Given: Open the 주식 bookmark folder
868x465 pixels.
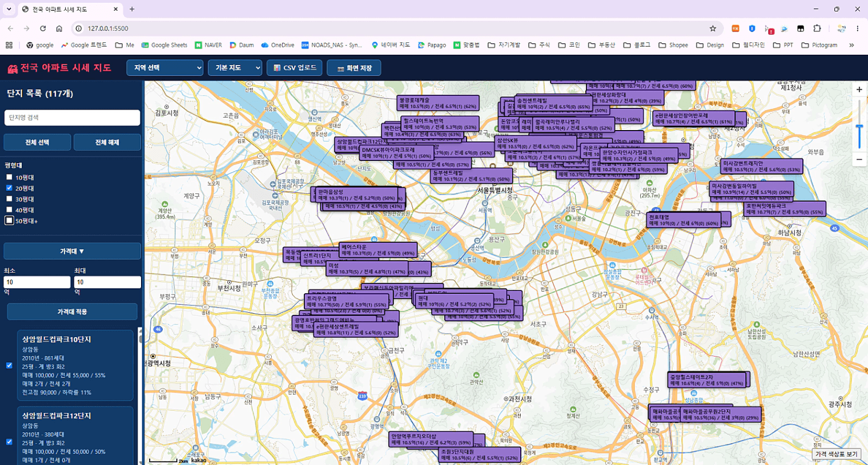Looking at the screenshot, I should click(x=540, y=45).
